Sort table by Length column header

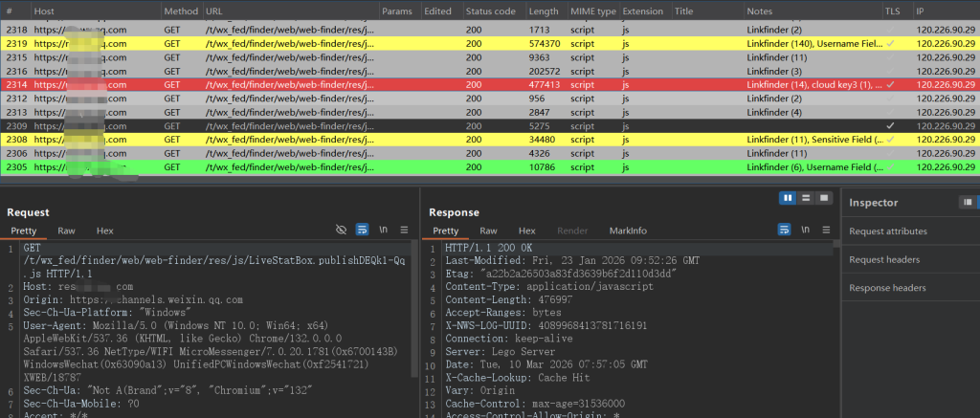pos(542,11)
